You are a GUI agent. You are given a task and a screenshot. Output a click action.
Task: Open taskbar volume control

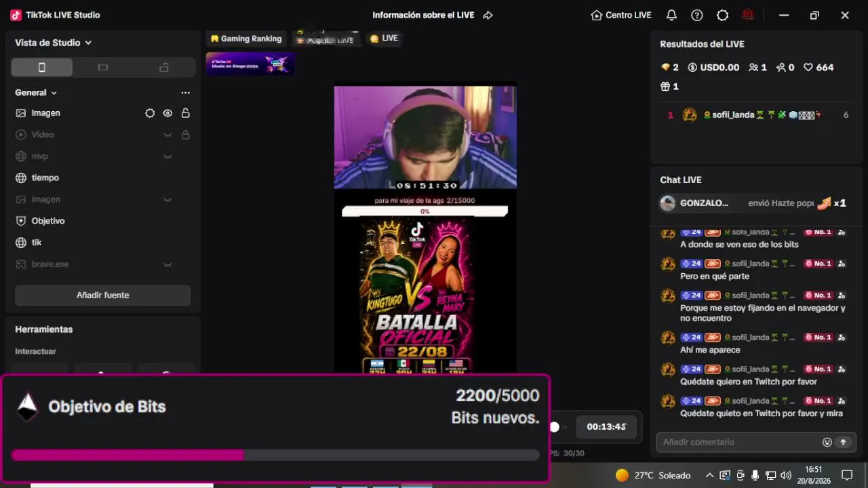tap(786, 475)
